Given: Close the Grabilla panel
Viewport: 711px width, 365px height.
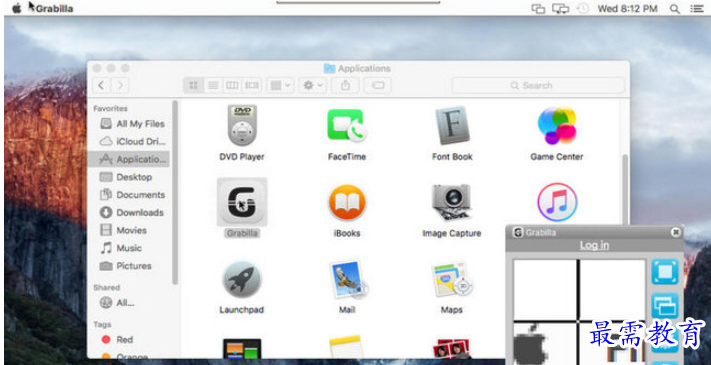Looking at the screenshot, I should click(676, 232).
